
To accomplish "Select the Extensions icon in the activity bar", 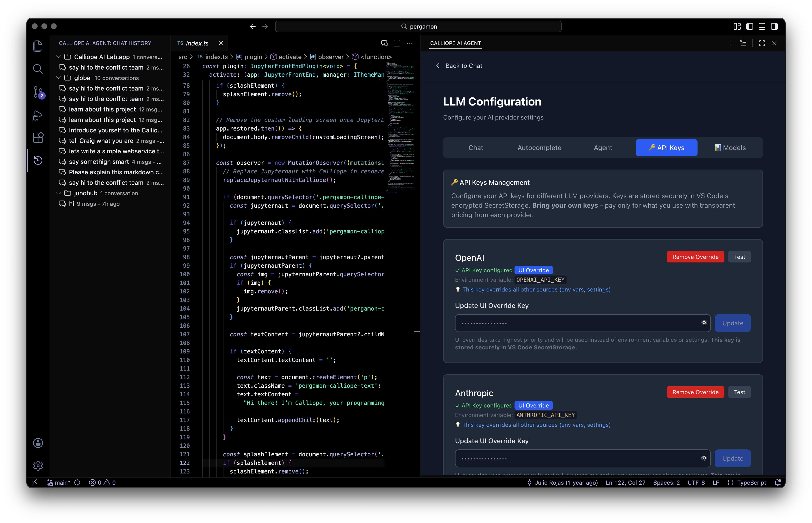I will click(x=38, y=138).
